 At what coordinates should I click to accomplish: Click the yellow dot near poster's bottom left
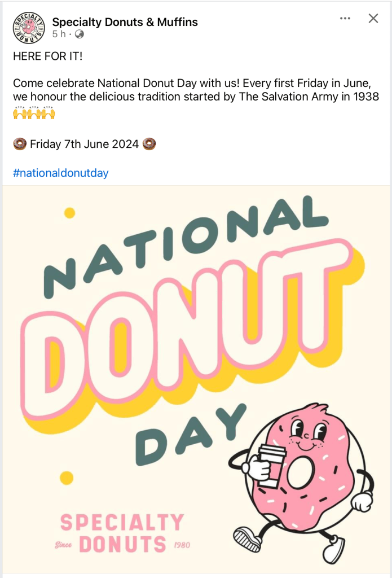[67, 478]
